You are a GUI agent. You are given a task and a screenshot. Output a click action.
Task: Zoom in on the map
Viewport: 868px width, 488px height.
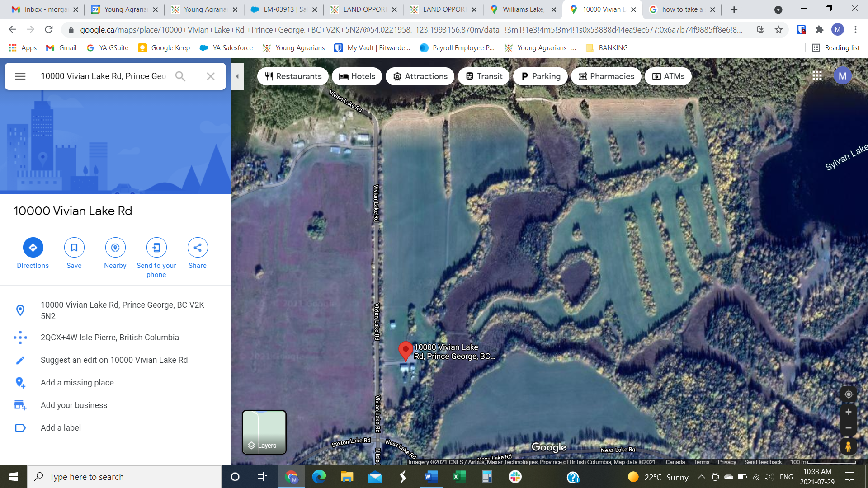click(x=848, y=412)
